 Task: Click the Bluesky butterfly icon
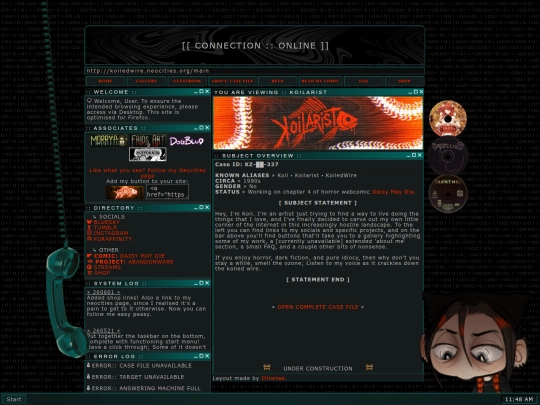(x=89, y=222)
